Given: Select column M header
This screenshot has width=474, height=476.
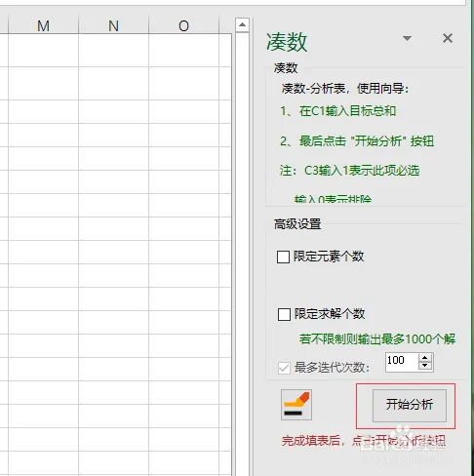Looking at the screenshot, I should coord(43,25).
